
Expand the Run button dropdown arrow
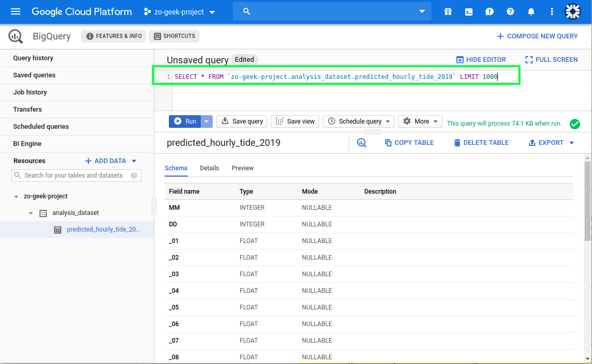point(207,122)
